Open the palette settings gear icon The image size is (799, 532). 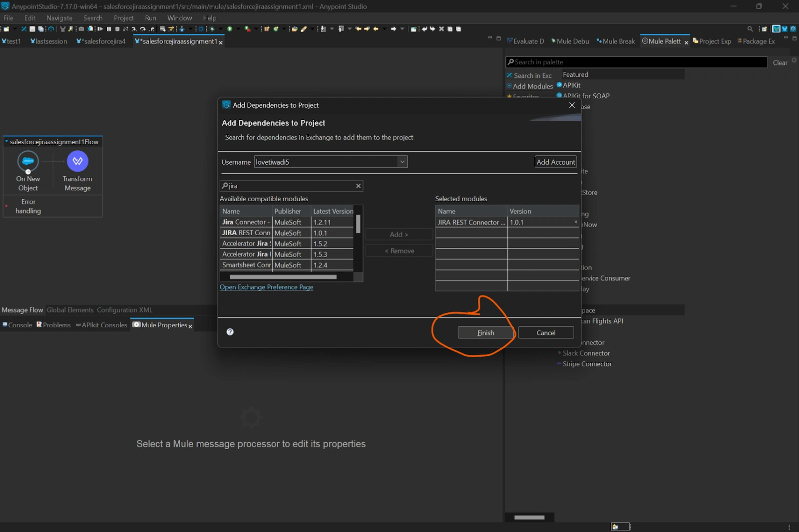point(794,60)
